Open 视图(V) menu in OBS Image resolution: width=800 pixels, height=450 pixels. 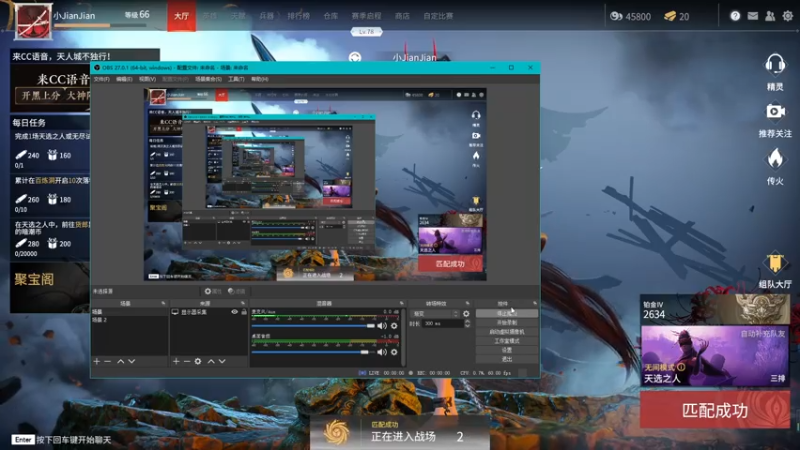tap(147, 79)
